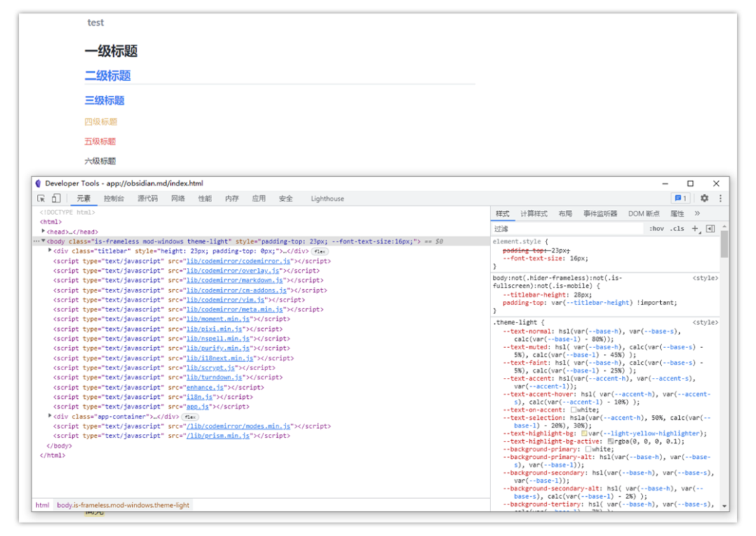Activate the inspect element picker icon
756x536 pixels.
click(x=42, y=199)
